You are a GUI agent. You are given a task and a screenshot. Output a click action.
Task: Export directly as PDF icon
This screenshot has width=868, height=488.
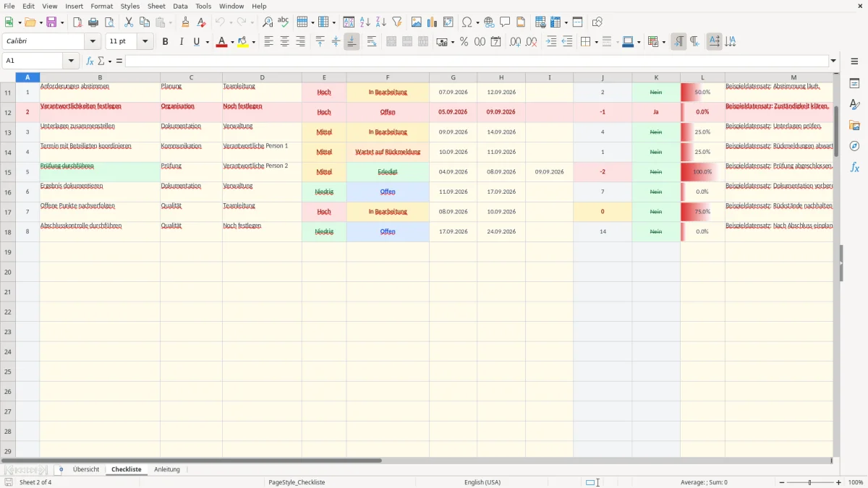[77, 22]
